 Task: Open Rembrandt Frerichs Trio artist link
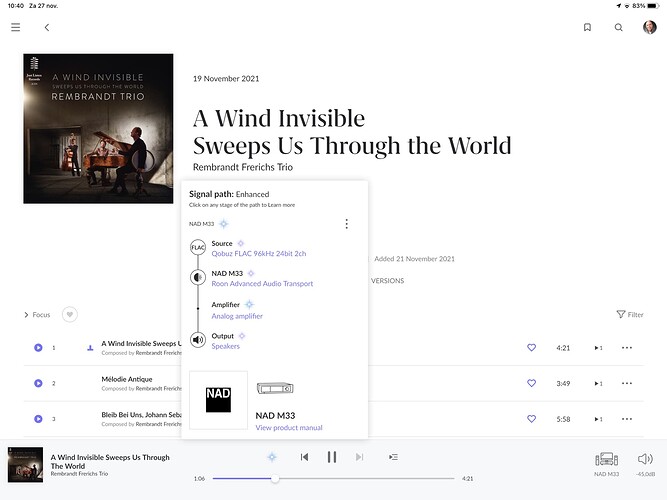click(x=242, y=167)
